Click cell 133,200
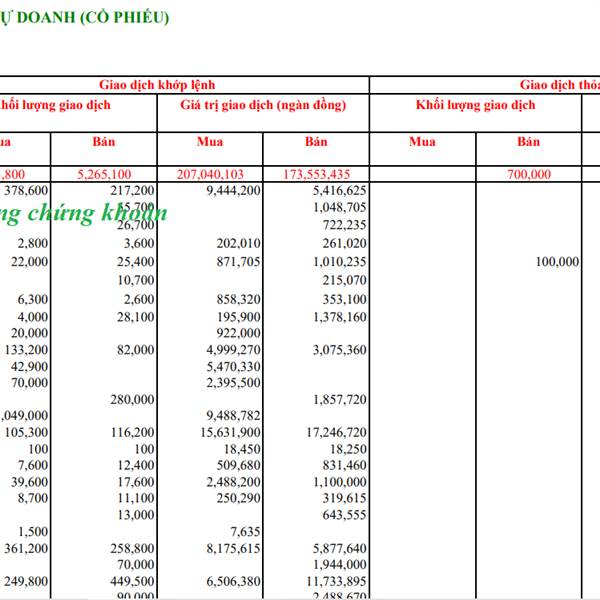 [26, 350]
